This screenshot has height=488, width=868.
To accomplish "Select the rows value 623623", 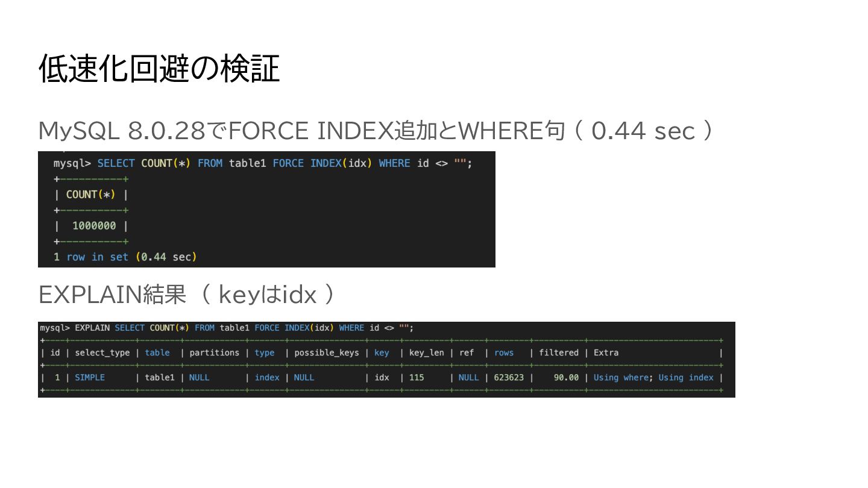I will [509, 378].
